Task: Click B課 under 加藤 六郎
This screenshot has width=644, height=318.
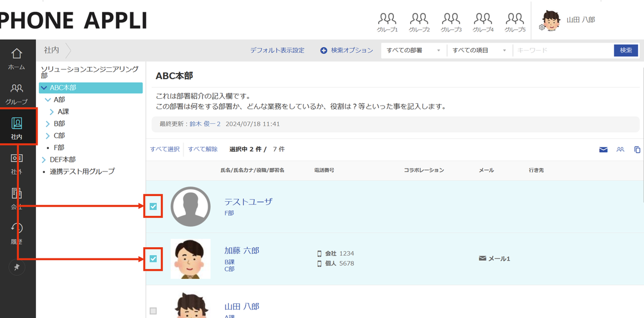Action: tap(229, 262)
